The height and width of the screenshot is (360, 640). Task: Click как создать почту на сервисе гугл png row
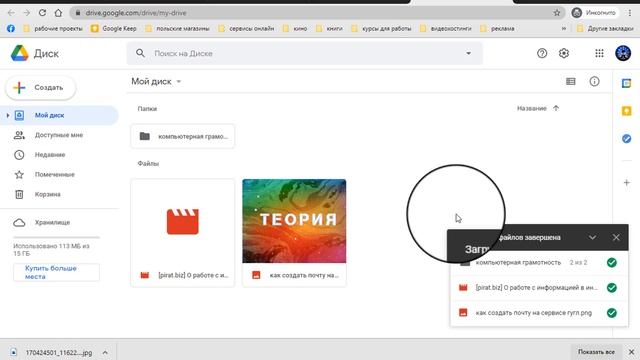point(539,313)
